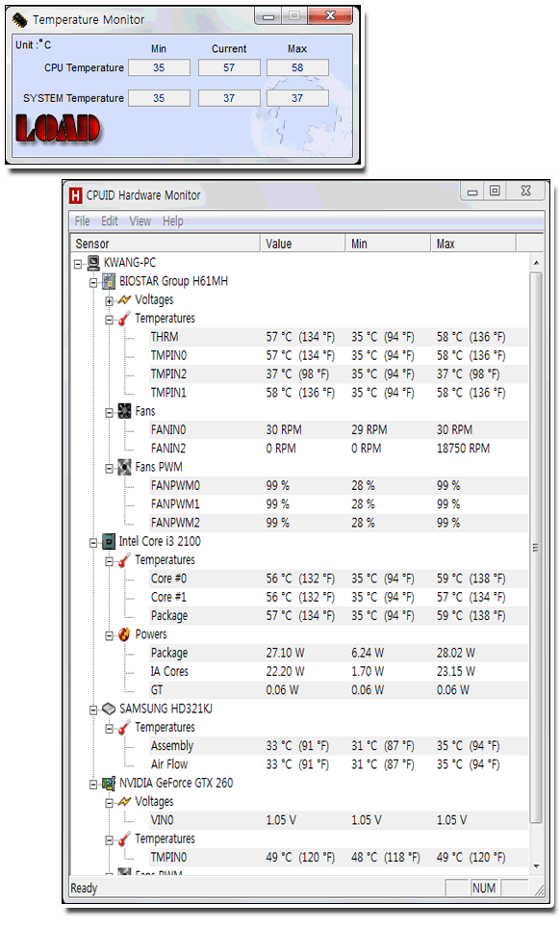560x928 pixels.
Task: Click the Fans PWM fan icon
Action: (124, 467)
